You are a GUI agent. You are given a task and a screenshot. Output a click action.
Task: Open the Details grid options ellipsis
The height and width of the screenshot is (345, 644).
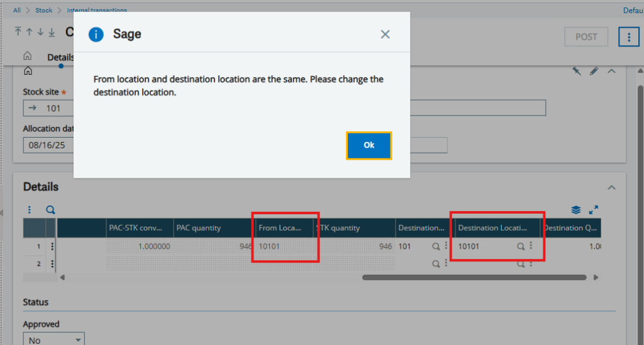click(29, 210)
